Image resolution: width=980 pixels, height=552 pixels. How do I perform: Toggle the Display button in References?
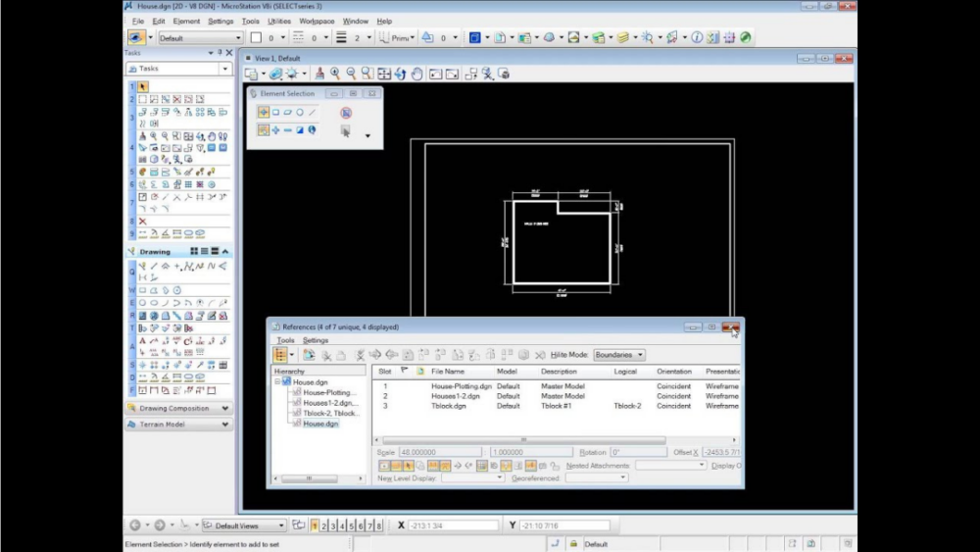(x=384, y=466)
